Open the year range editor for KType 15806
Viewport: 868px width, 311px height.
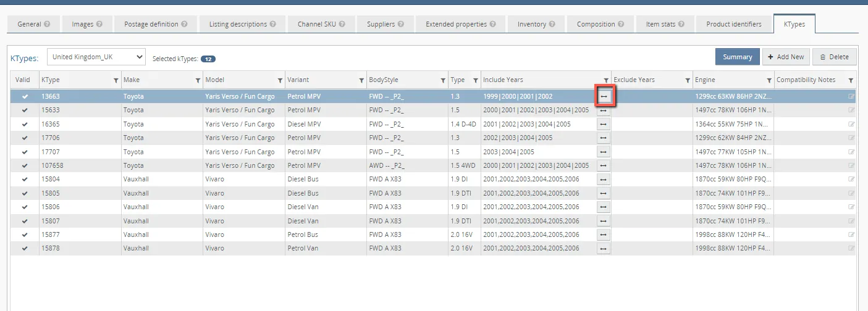click(604, 207)
